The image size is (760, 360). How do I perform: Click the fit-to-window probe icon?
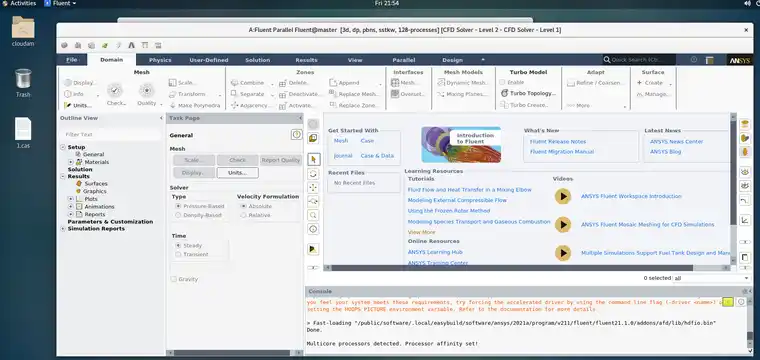click(314, 229)
